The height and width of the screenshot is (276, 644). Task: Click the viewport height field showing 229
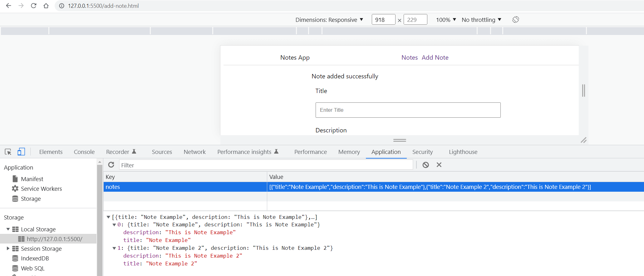point(415,20)
